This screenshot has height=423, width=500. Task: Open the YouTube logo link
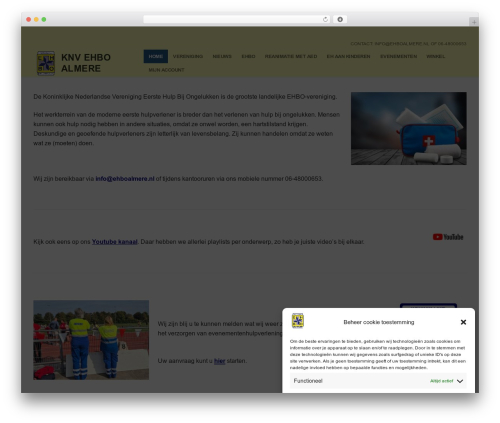coord(448,237)
